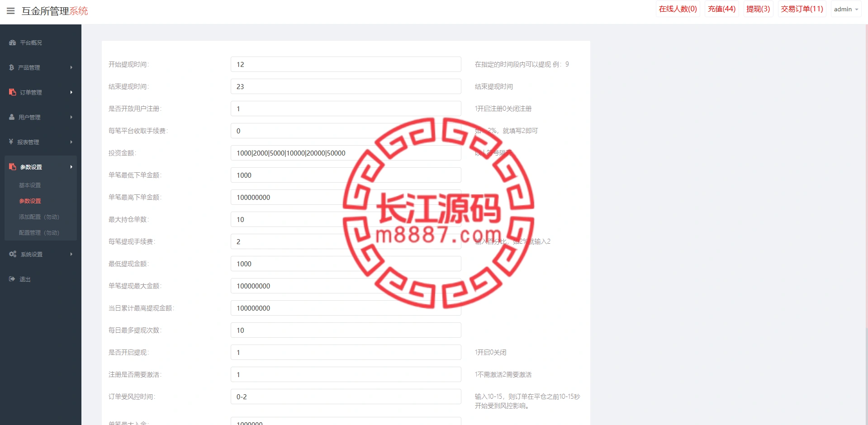Click the 每日最多提现次数 label text
The width and height of the screenshot is (868, 425).
(x=135, y=330)
